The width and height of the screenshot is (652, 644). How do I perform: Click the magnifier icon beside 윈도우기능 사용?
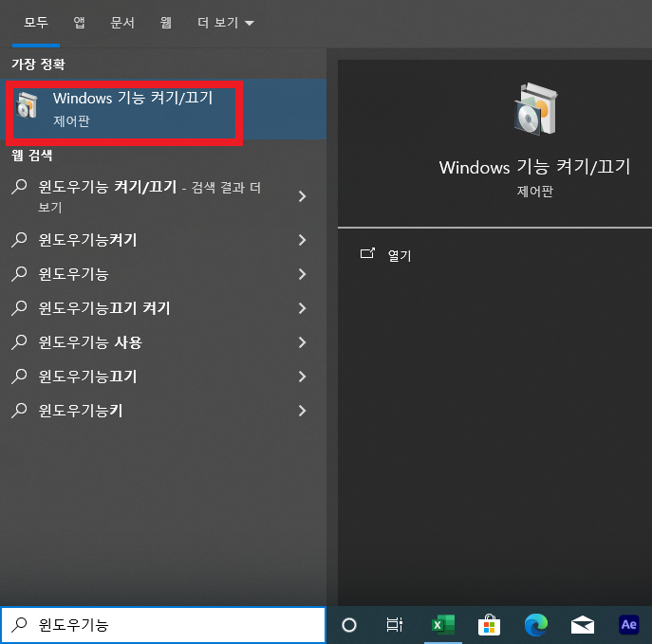(x=19, y=342)
